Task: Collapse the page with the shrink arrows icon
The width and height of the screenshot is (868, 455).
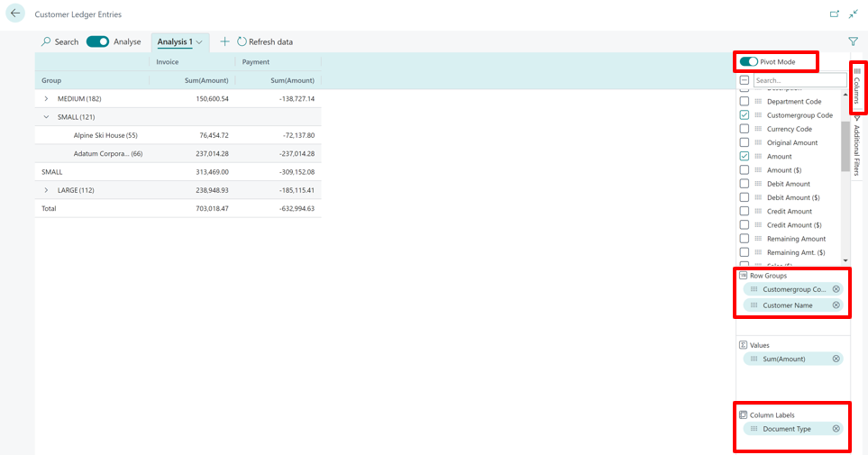Action: point(853,14)
